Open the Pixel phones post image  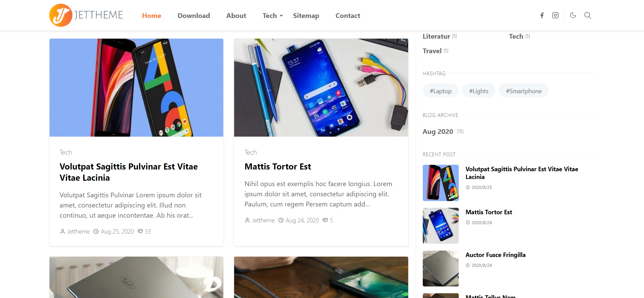(136, 87)
